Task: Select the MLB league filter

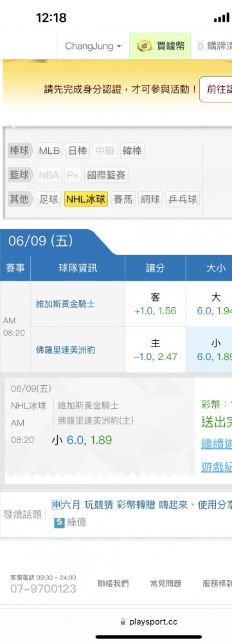Action: [49, 151]
